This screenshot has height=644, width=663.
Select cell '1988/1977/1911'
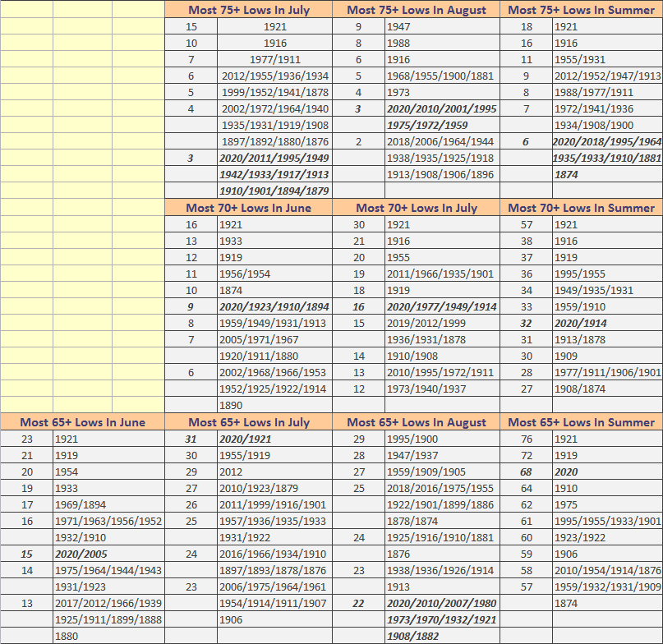[x=608, y=93]
